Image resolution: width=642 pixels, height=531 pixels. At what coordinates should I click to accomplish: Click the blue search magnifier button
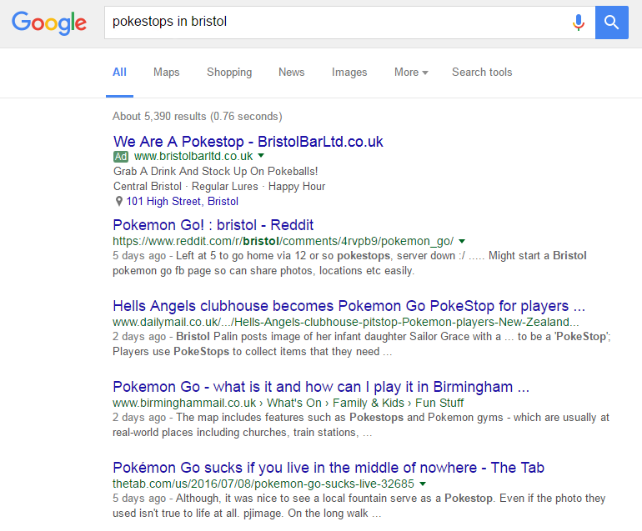click(x=612, y=23)
